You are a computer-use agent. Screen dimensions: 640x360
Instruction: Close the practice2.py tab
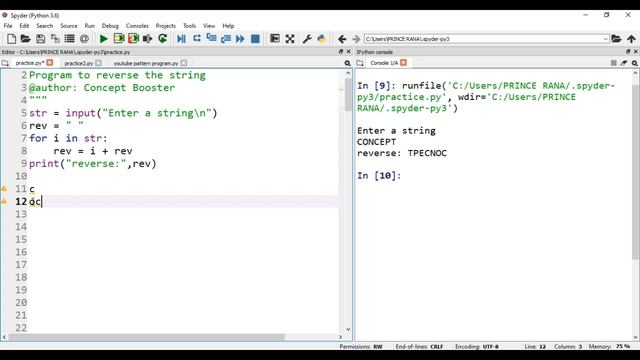coord(98,63)
